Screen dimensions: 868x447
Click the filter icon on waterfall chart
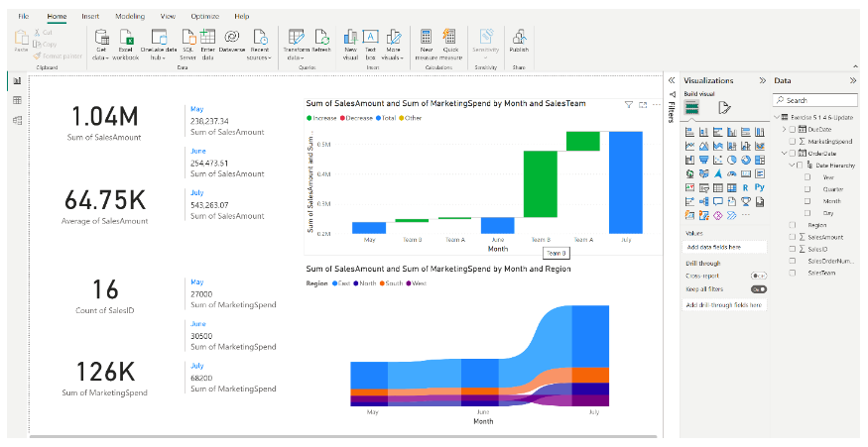[x=628, y=104]
